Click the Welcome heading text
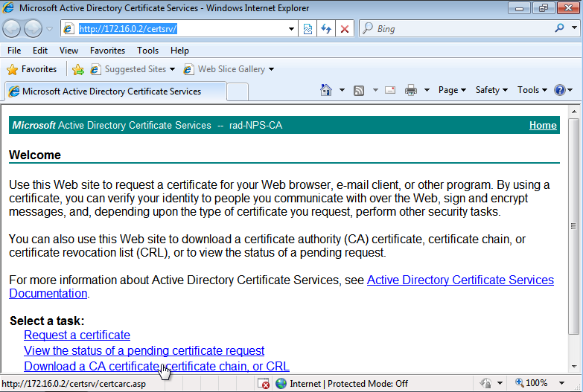Image resolution: width=583 pixels, height=392 pixels. tap(35, 155)
